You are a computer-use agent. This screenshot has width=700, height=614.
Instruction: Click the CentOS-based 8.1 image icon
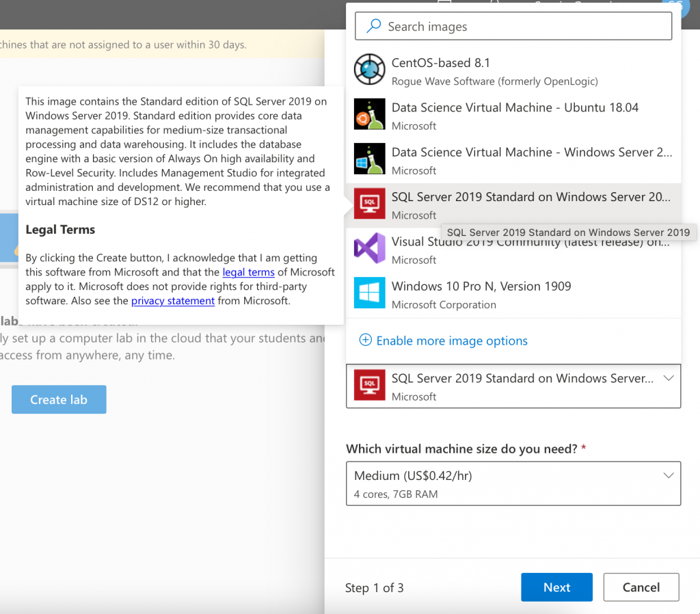pyautogui.click(x=370, y=70)
